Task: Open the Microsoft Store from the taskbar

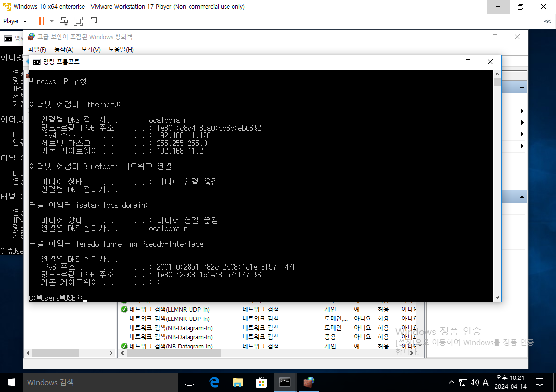Action: pyautogui.click(x=262, y=382)
